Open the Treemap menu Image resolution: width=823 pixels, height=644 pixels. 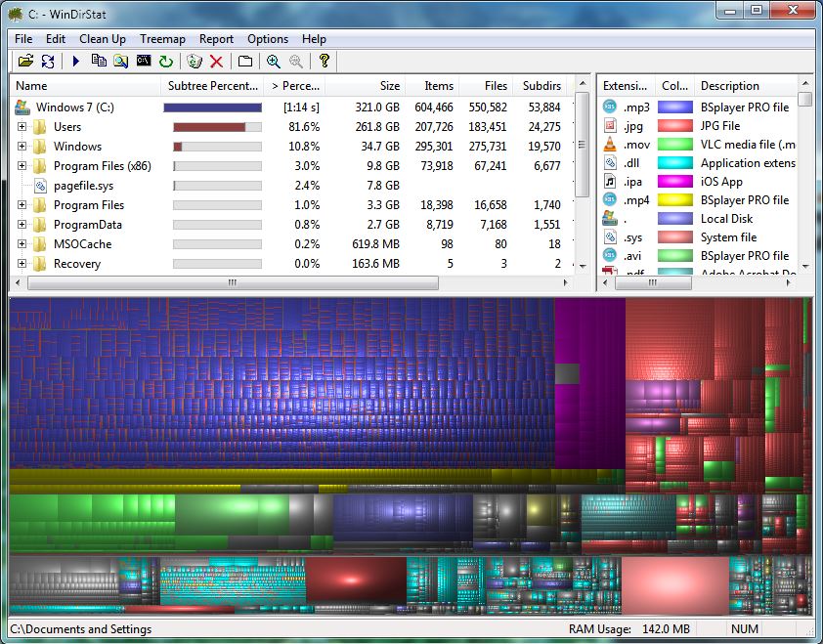[162, 39]
